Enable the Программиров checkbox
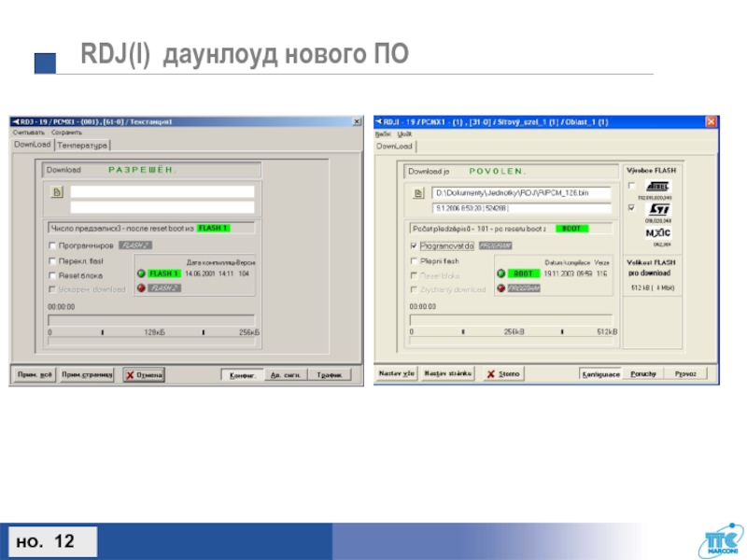Image resolution: width=747 pixels, height=560 pixels. click(x=52, y=245)
